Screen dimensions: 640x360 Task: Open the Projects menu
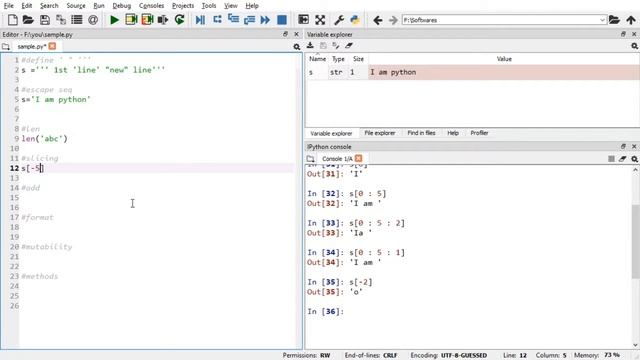pos(183,6)
